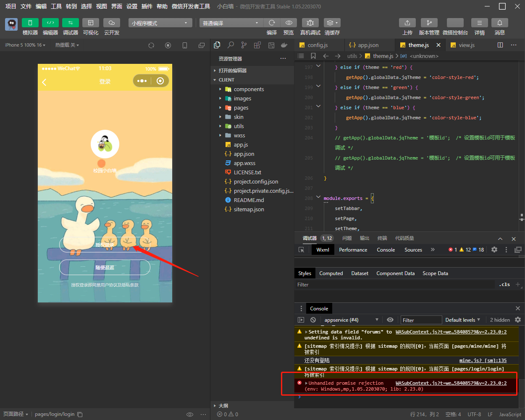Toggle the Simulator panel button
This screenshot has width=525, height=420.
[x=30, y=23]
